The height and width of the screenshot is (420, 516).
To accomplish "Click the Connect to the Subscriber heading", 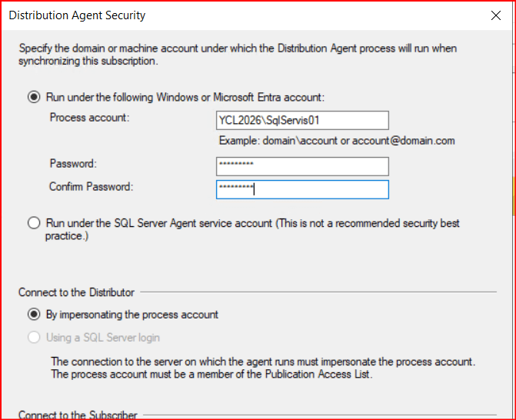I will (x=78, y=415).
